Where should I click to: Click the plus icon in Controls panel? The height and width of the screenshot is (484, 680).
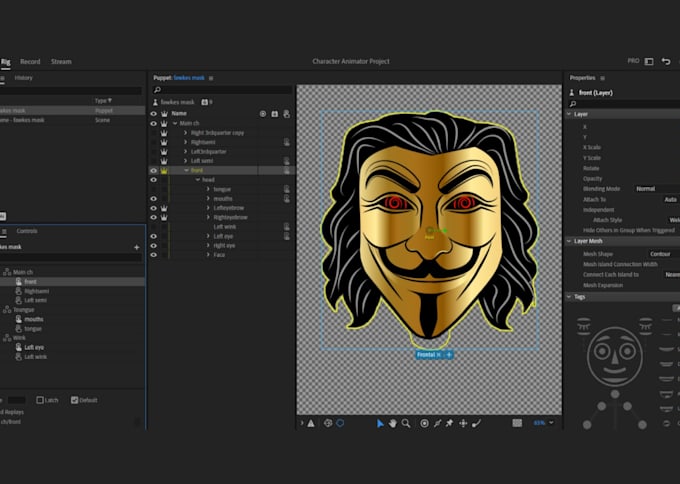coord(137,247)
